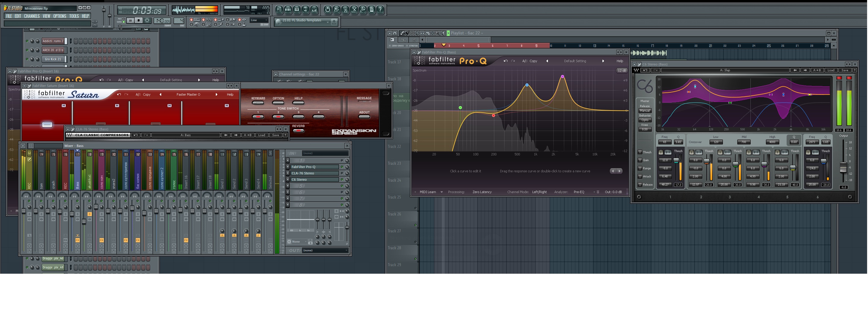Pause playback with the pause button
The height and width of the screenshot is (309, 868).
point(131,21)
